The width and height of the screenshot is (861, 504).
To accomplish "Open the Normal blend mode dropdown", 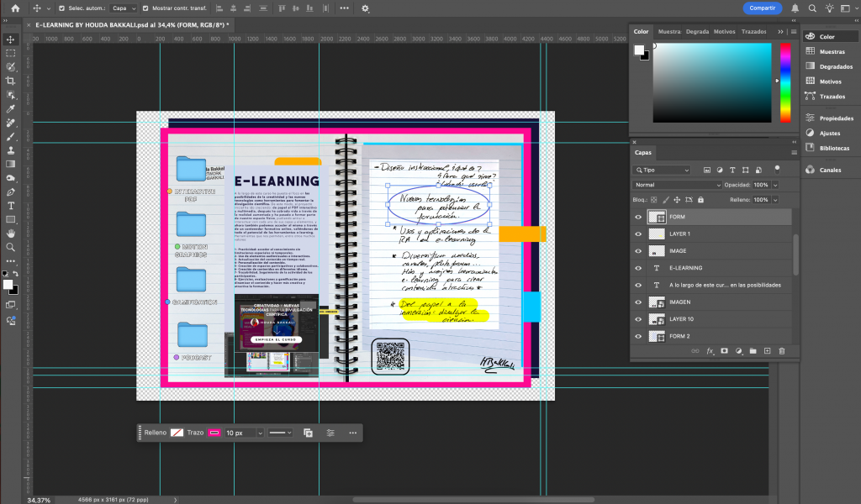I will (678, 185).
